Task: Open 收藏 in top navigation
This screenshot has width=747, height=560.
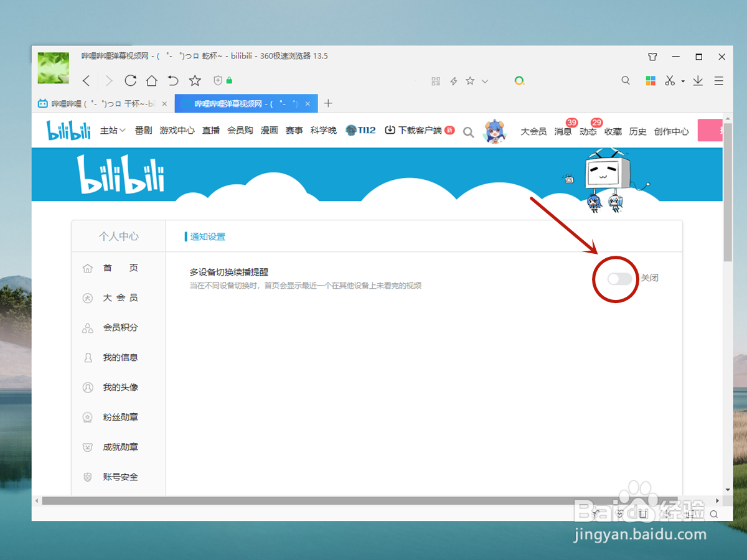Action: click(x=613, y=131)
